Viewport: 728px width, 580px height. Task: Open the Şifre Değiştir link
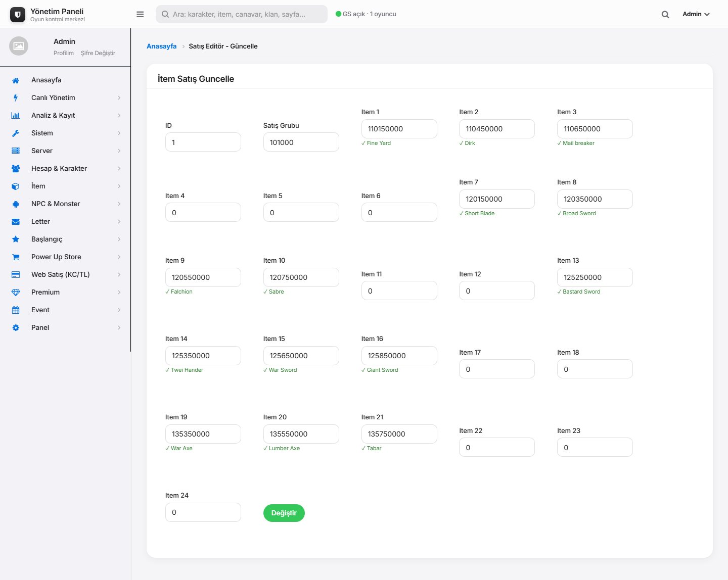(x=98, y=53)
